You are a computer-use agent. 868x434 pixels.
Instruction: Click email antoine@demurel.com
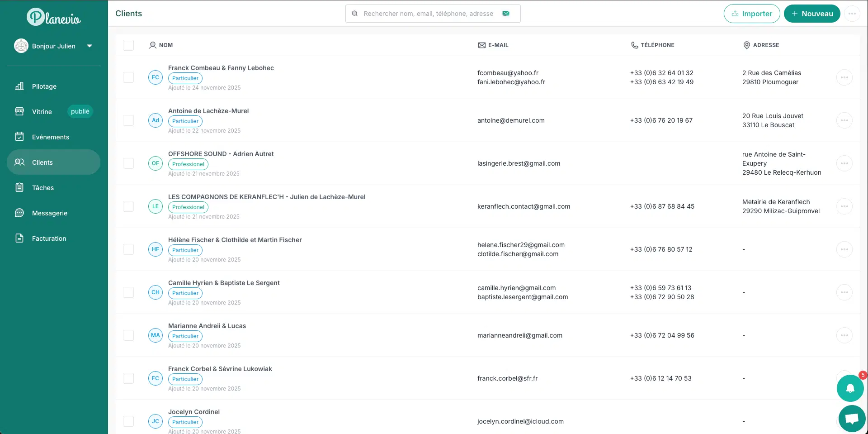tap(511, 120)
